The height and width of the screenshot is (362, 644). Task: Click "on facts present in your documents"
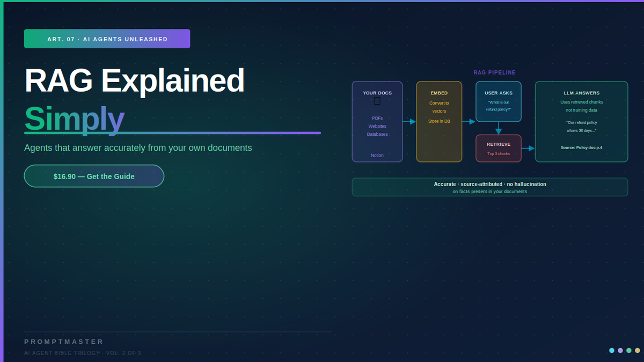[x=490, y=191]
